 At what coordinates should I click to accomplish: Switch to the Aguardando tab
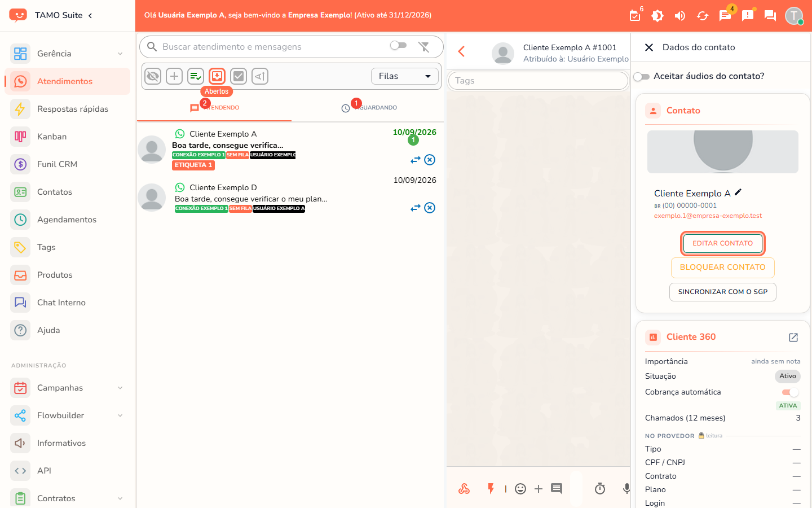[369, 107]
